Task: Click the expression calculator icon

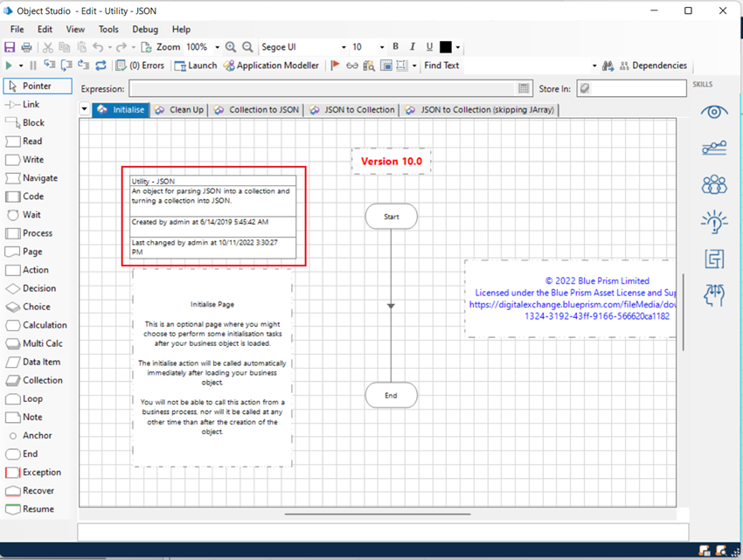Action: pos(524,88)
